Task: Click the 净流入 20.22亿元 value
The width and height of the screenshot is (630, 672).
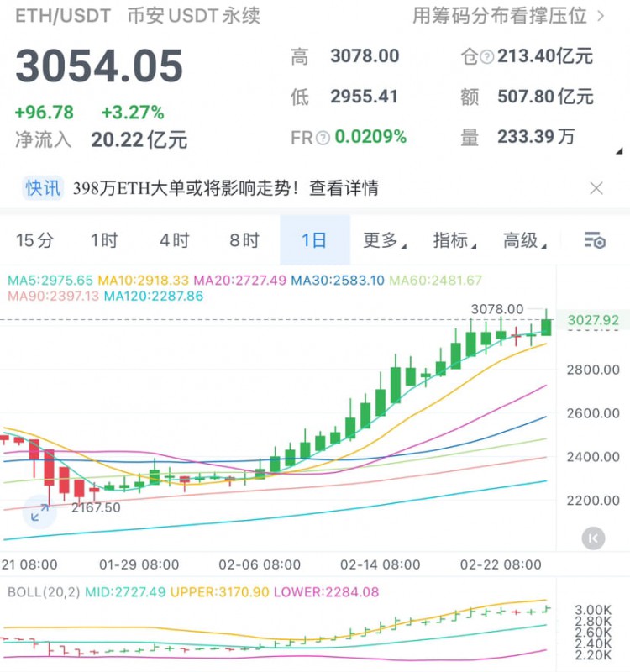Action: click(139, 140)
